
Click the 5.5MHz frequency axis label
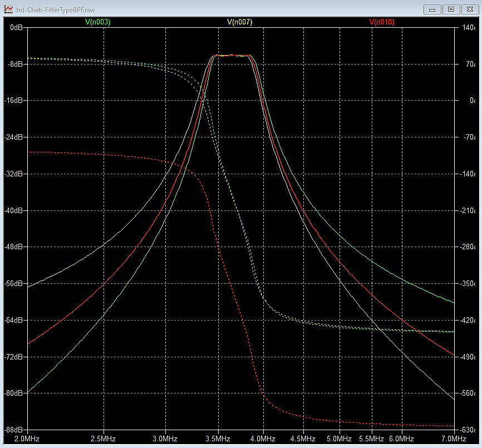(x=371, y=439)
